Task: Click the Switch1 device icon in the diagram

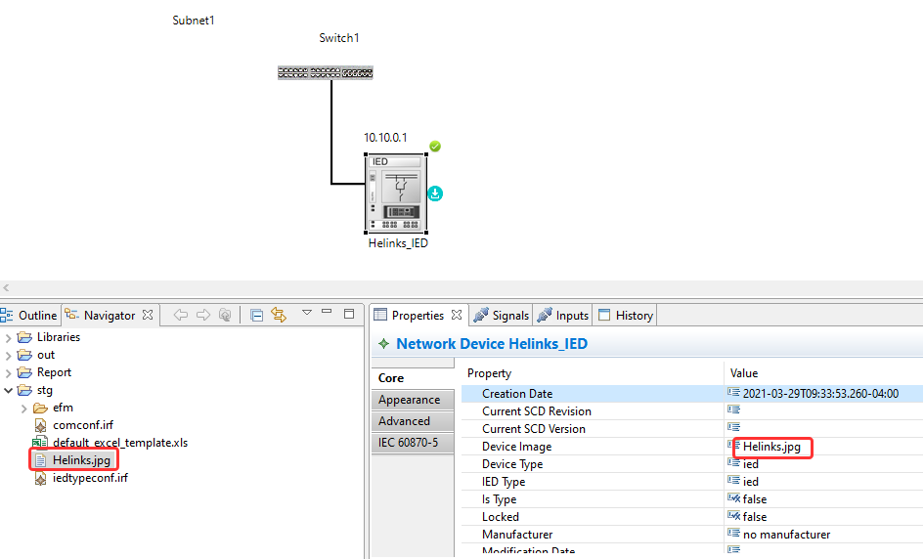Action: click(x=325, y=72)
